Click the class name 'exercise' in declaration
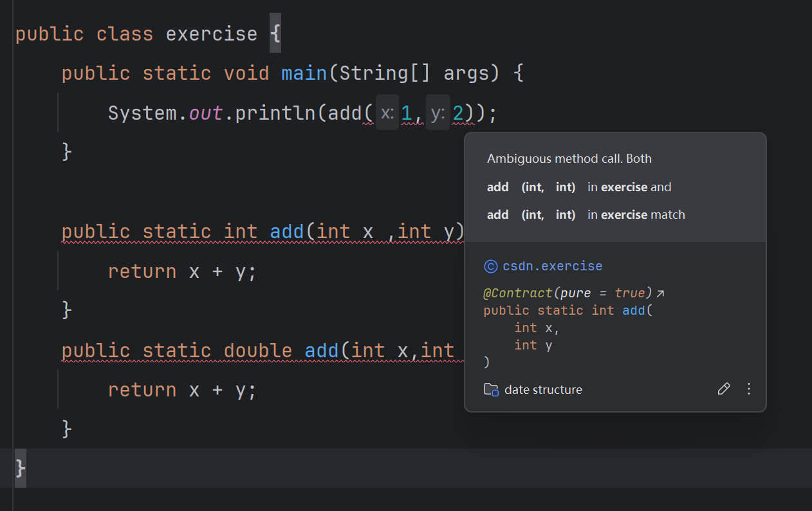This screenshot has width=812, height=511. click(212, 33)
